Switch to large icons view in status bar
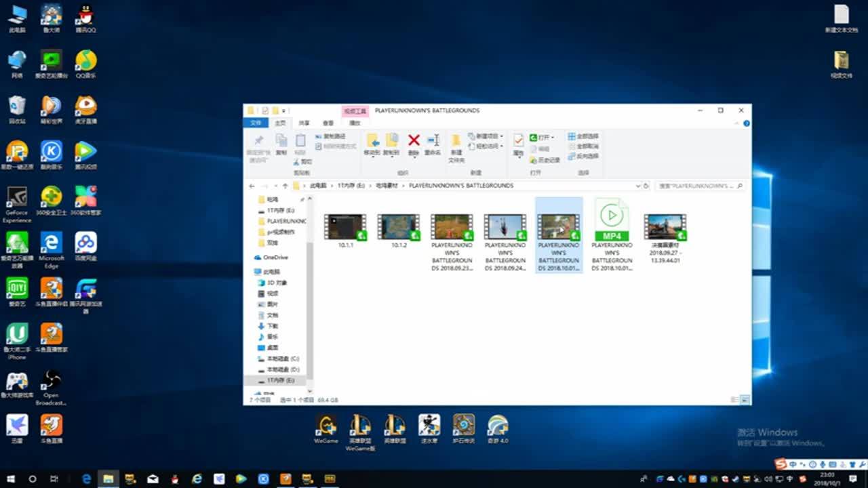Image resolution: width=868 pixels, height=488 pixels. [x=745, y=400]
